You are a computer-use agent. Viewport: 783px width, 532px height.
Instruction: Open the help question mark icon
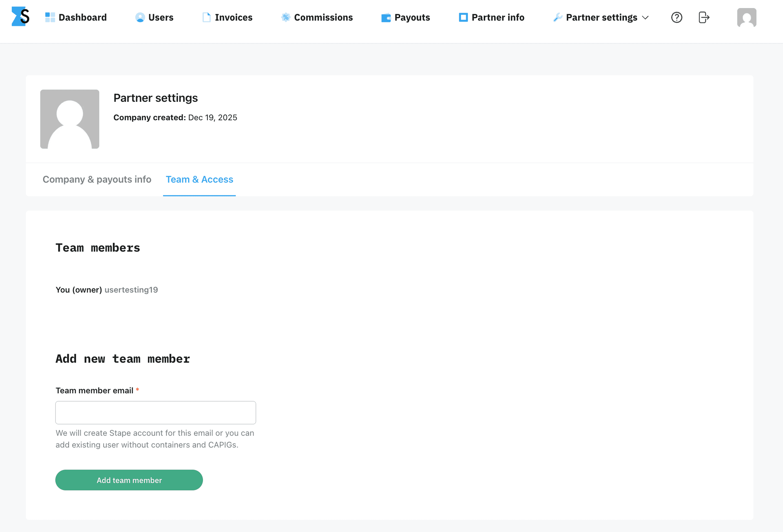tap(677, 17)
